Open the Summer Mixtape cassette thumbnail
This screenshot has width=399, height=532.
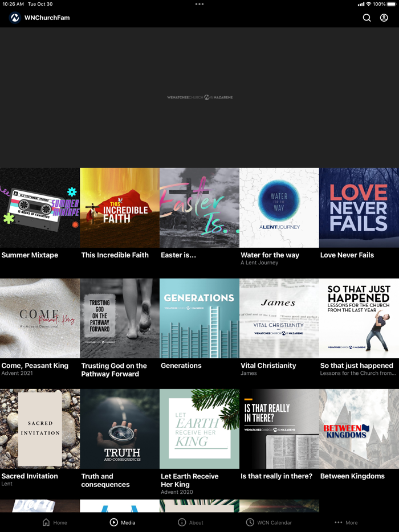(40, 208)
